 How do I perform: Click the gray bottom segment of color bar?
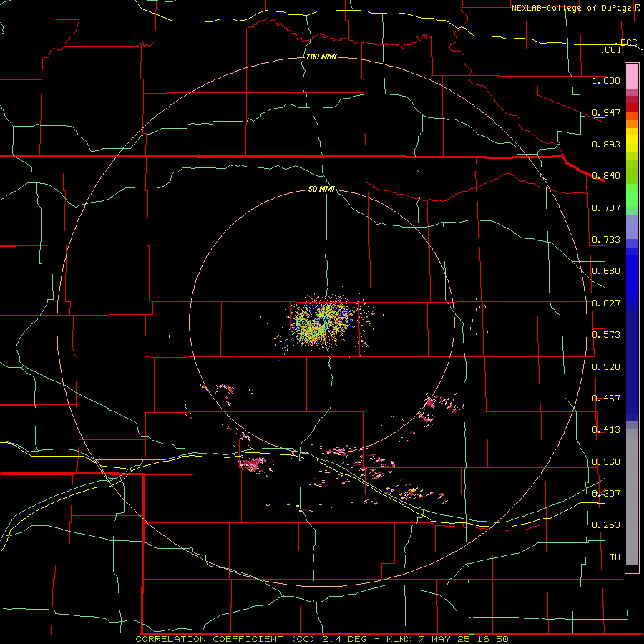pos(632,497)
